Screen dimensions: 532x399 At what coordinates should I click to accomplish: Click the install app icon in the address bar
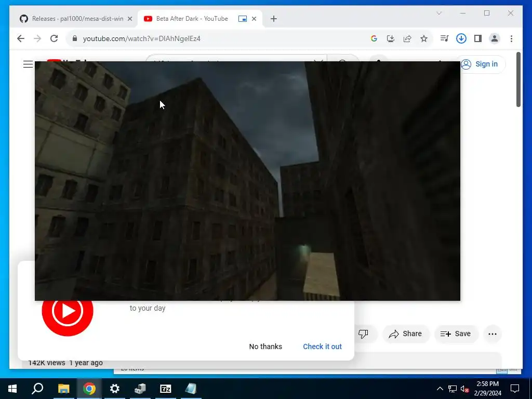[391, 38]
